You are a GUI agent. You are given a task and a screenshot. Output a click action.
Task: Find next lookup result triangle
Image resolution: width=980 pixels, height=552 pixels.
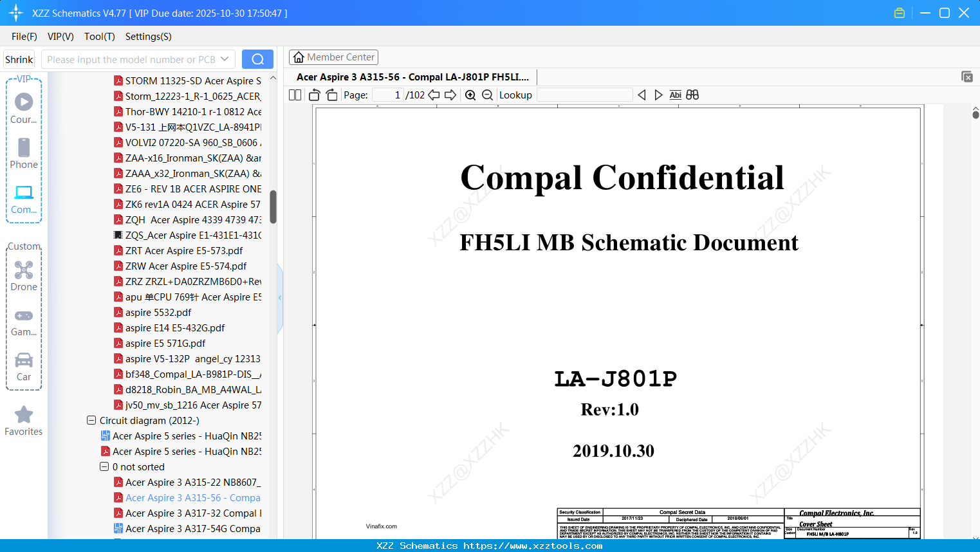[x=658, y=95]
